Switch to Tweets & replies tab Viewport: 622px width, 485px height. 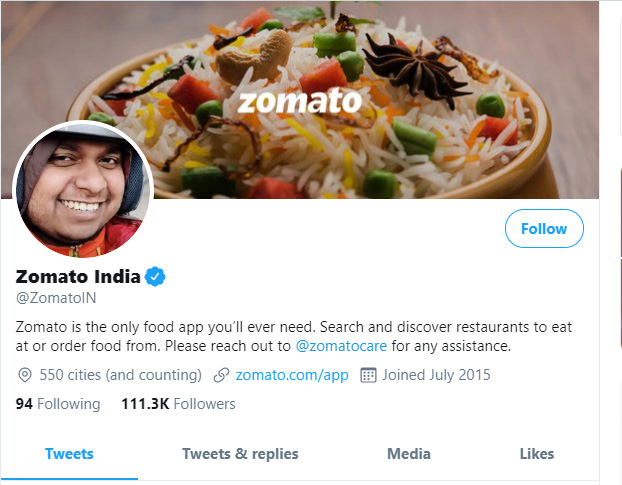coord(240,454)
